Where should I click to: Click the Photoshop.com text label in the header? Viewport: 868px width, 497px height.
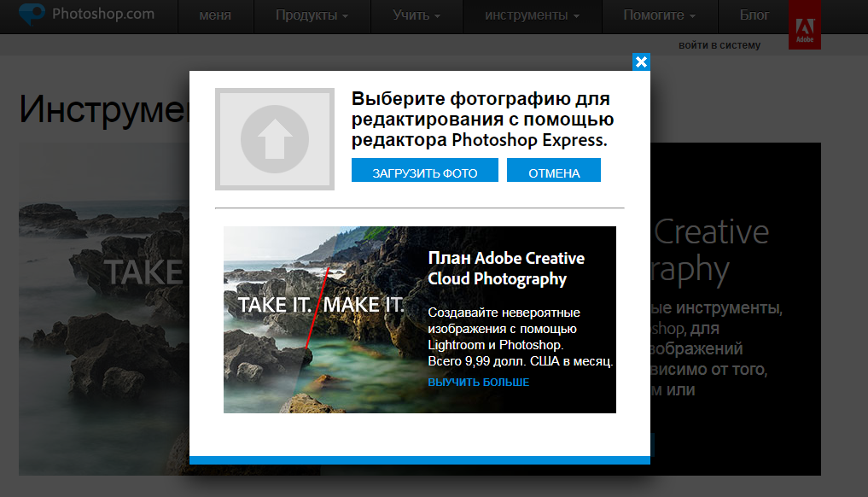coord(102,14)
